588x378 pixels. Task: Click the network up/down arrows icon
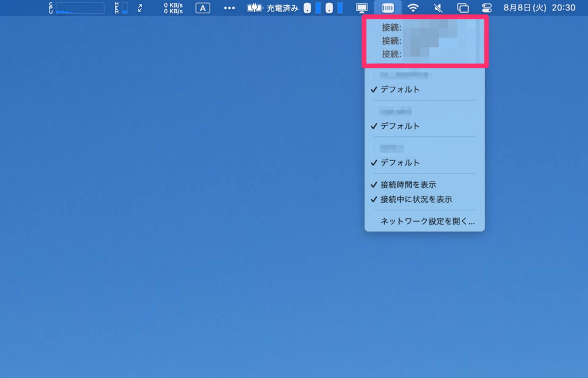pyautogui.click(x=140, y=8)
